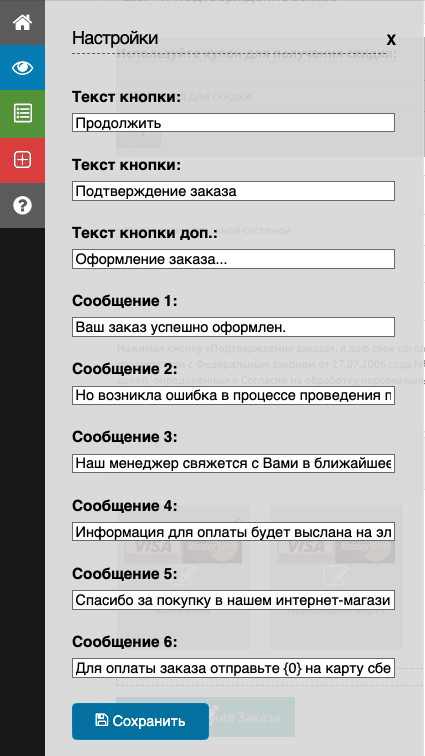Select the Сообщение 6 card payment field

pos(233,668)
